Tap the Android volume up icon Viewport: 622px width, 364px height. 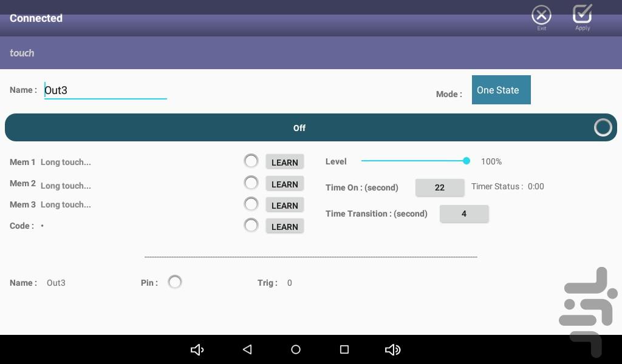[393, 349]
